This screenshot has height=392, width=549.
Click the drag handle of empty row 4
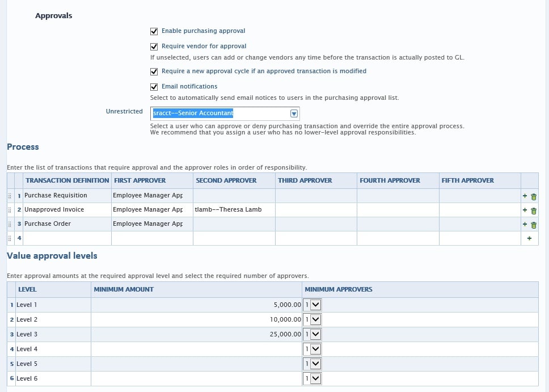[10, 238]
